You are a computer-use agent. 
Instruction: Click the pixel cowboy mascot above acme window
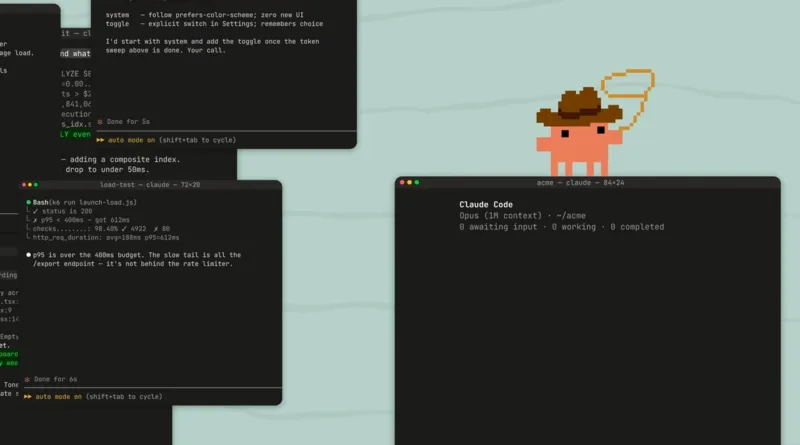point(579,133)
